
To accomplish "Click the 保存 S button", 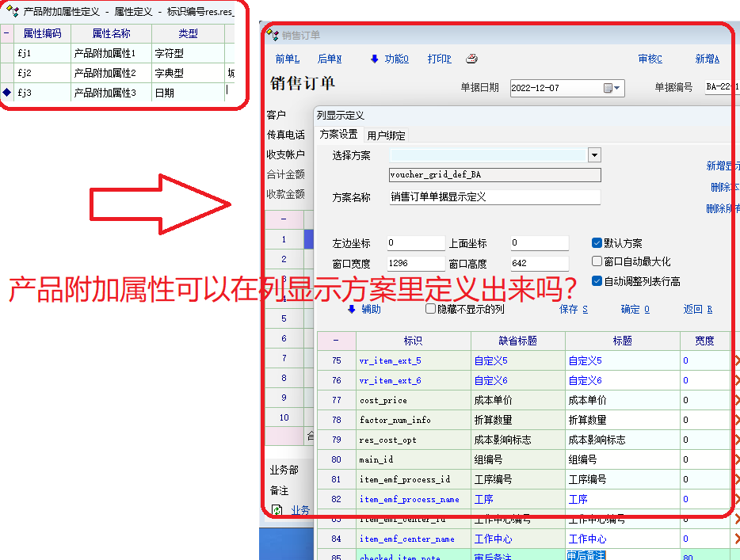I will (x=573, y=309).
